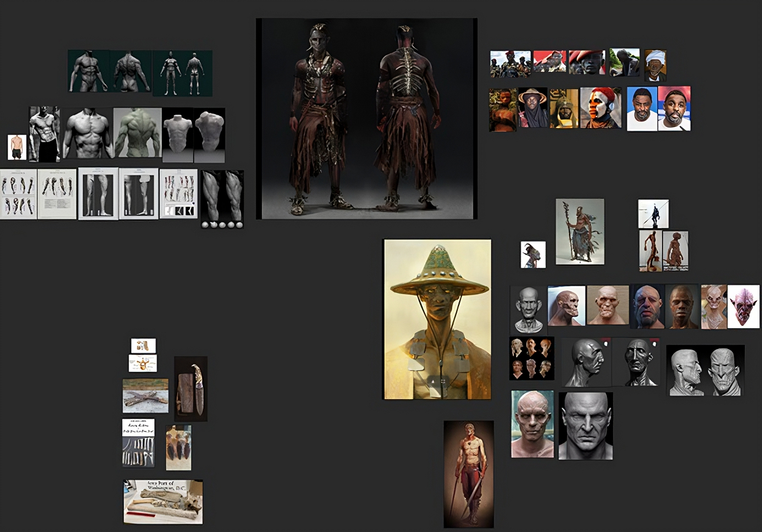Click the man leaning forward outdoors photo

click(x=625, y=62)
